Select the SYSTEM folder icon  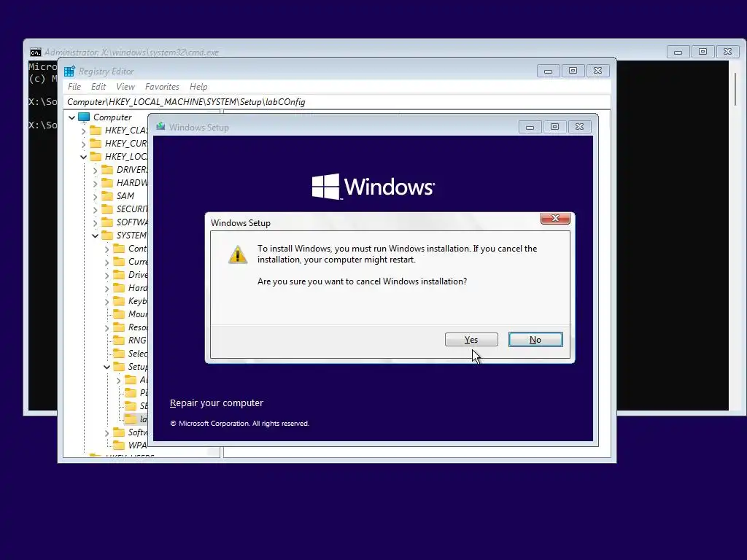click(x=107, y=236)
